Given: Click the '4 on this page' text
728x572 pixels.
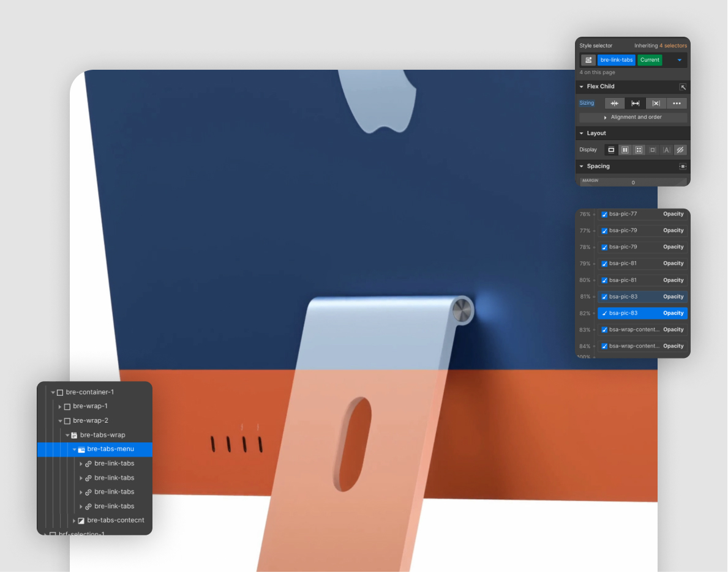Looking at the screenshot, I should [597, 72].
